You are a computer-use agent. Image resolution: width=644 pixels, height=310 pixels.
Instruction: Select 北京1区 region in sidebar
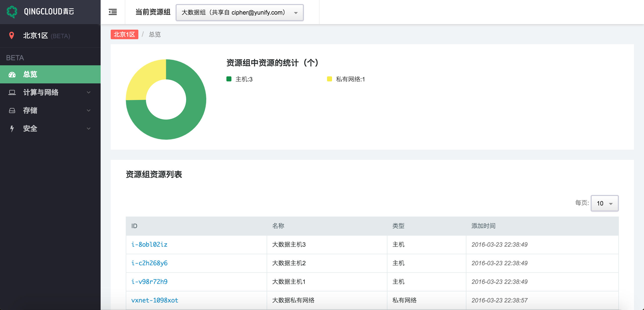point(36,36)
